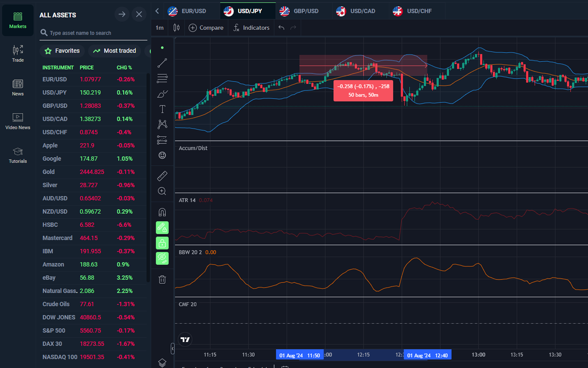Filter assets by Favorites
This screenshot has height=368, width=588.
62,51
